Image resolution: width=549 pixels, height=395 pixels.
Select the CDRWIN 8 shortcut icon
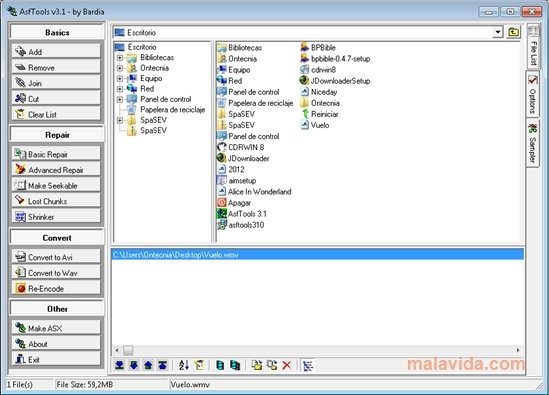click(x=222, y=147)
